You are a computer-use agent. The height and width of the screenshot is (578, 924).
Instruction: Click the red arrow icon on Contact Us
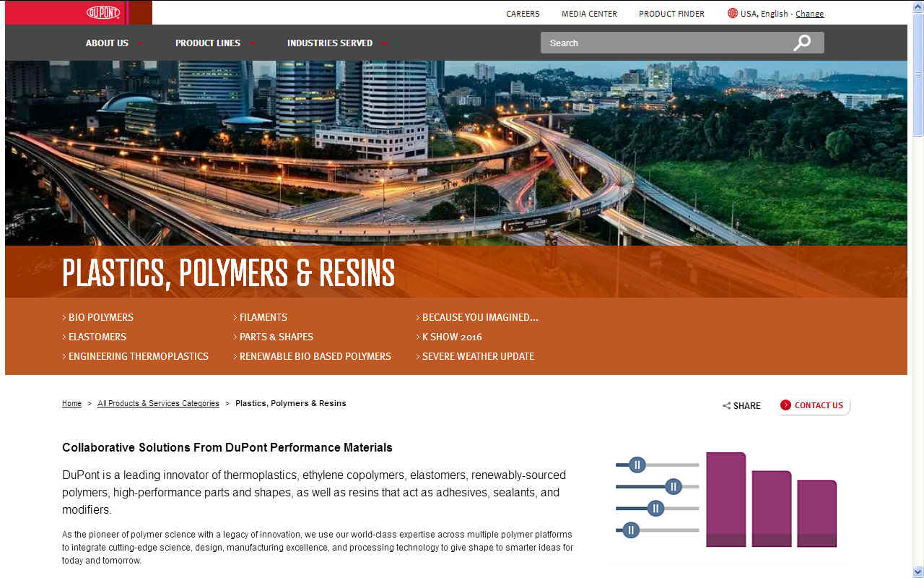(785, 405)
